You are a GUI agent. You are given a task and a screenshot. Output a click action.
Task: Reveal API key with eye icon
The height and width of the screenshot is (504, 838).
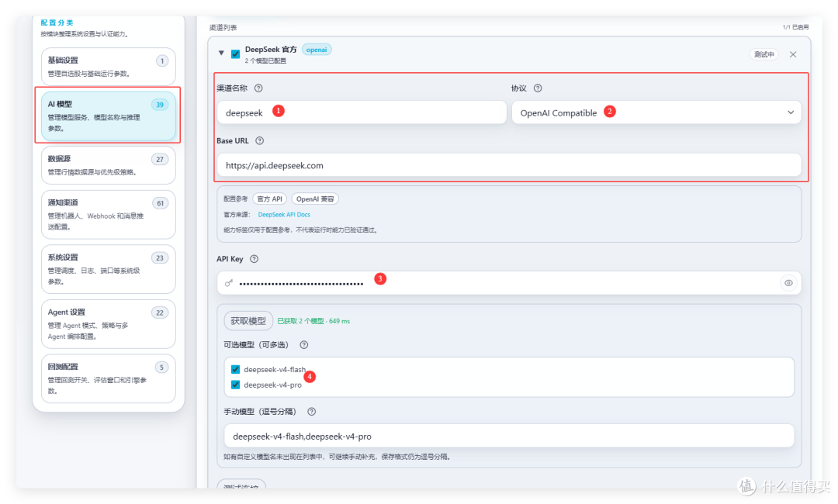(x=788, y=283)
